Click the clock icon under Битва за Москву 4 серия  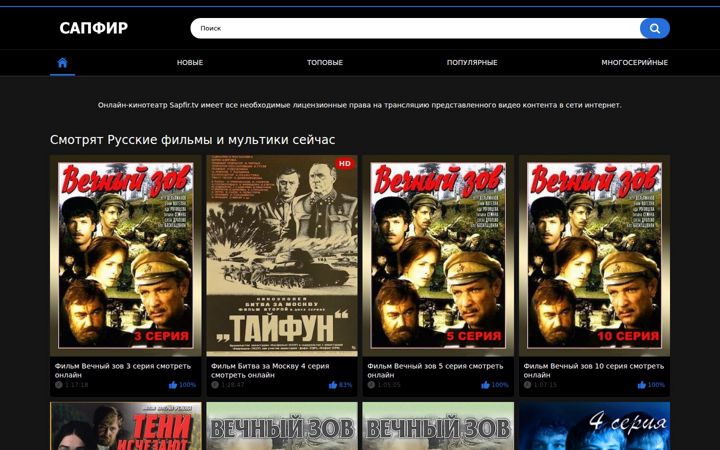(x=215, y=385)
